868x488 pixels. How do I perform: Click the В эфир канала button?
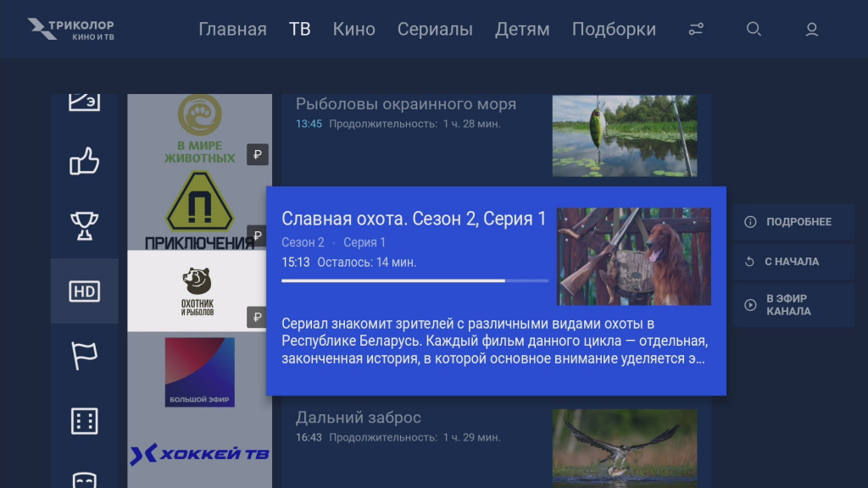coord(793,305)
